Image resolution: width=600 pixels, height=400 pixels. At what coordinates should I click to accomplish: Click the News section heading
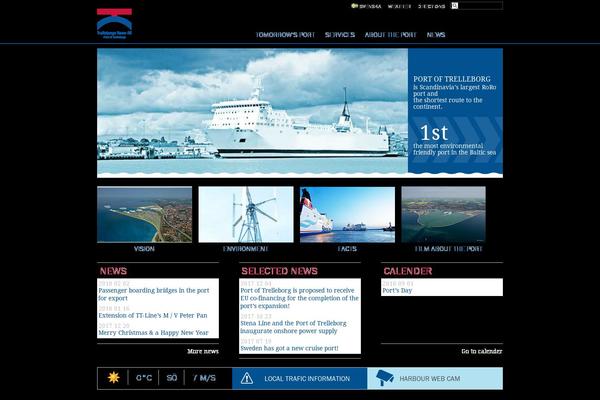(x=113, y=271)
